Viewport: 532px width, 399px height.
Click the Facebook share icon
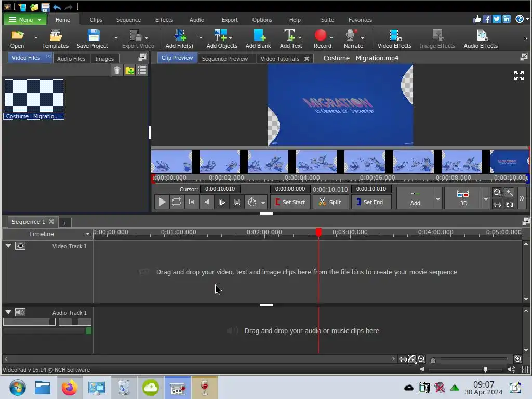click(486, 19)
